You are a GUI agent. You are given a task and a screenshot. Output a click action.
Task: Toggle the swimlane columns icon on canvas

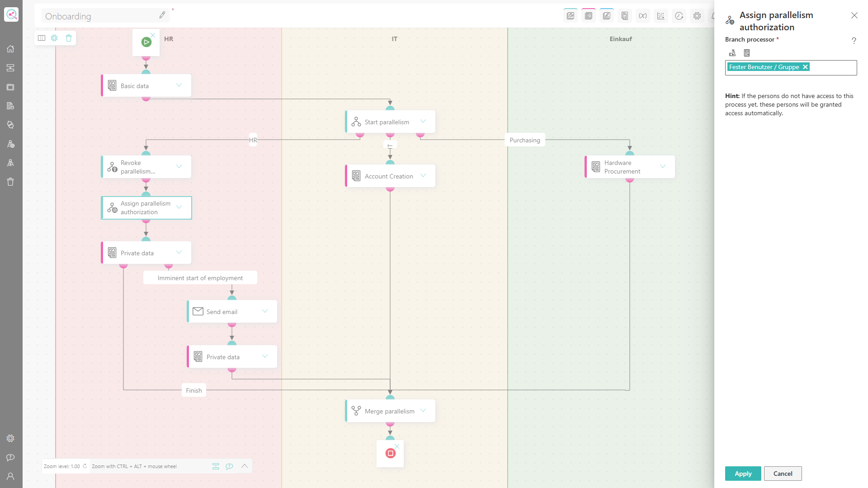tap(42, 38)
